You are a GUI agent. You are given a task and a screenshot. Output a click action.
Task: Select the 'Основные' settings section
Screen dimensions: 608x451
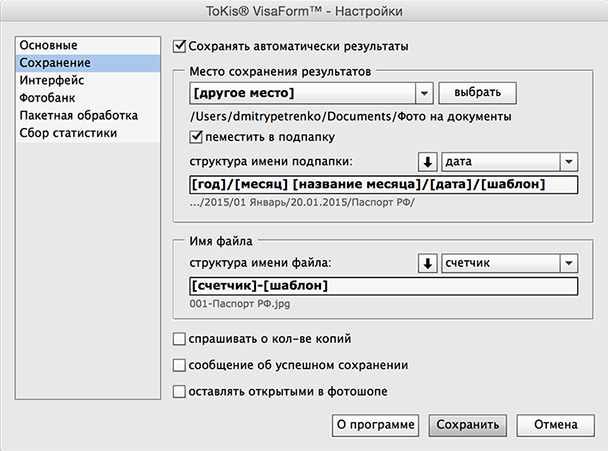[x=88, y=45]
